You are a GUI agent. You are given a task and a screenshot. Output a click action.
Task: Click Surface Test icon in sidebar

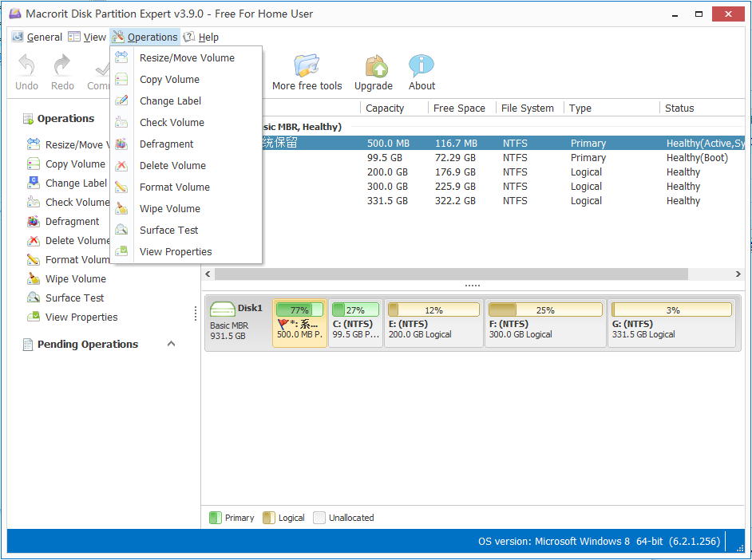[33, 298]
